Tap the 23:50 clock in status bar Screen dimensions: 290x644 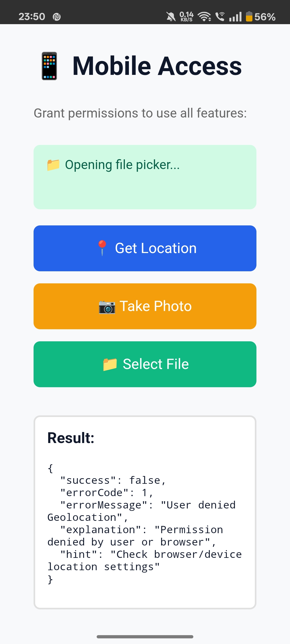(x=32, y=17)
